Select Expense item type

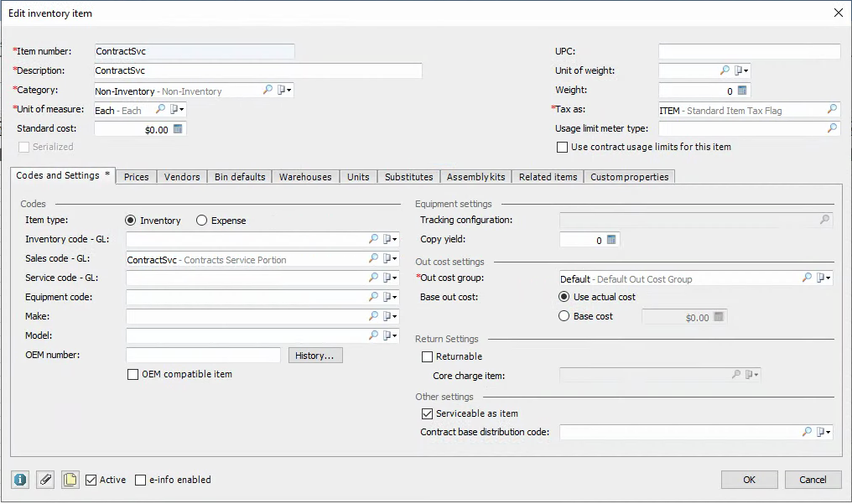(x=201, y=221)
